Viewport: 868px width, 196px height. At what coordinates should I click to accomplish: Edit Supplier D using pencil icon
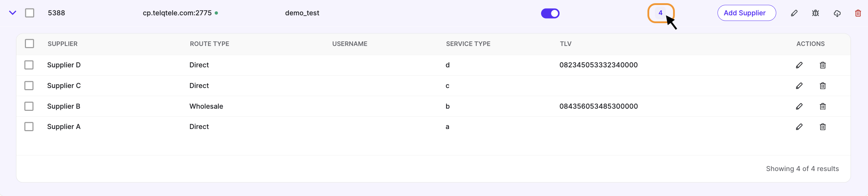[799, 65]
